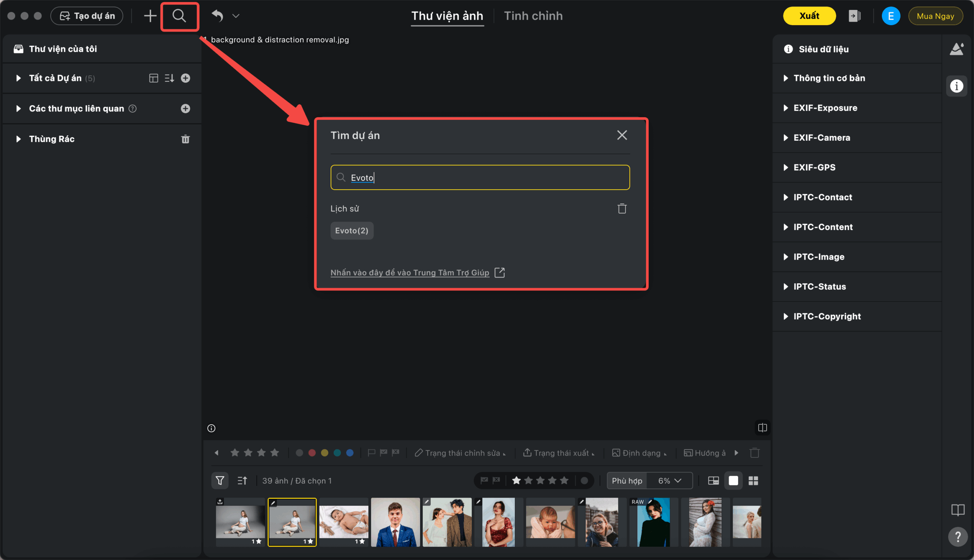This screenshot has height=560, width=974.
Task: Click the Mua Ngay button
Action: [x=935, y=16]
